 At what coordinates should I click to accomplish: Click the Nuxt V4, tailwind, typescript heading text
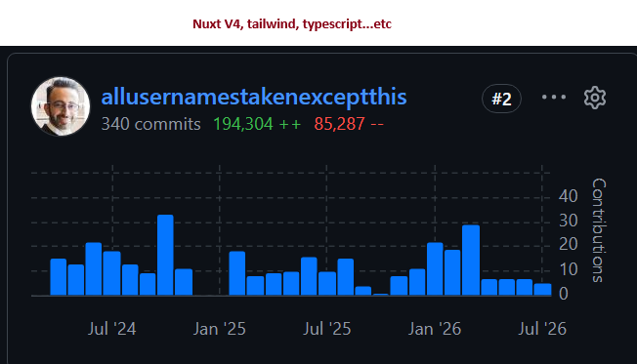(x=292, y=24)
